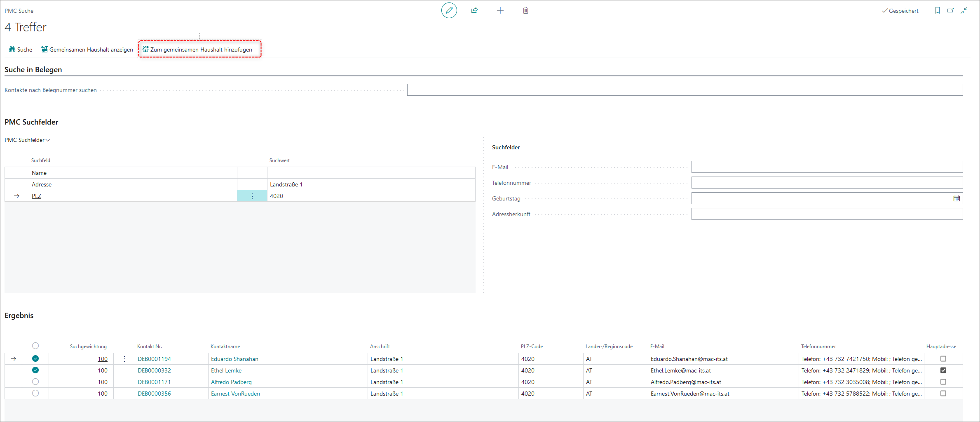The image size is (980, 422).
Task: Click the trash delete icon
Action: click(525, 10)
